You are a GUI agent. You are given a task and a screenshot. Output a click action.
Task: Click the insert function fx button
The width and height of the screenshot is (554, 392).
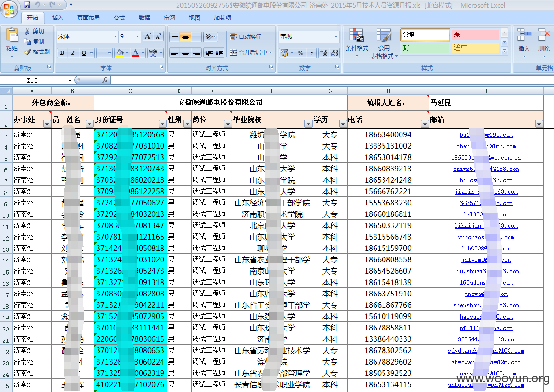pos(105,80)
